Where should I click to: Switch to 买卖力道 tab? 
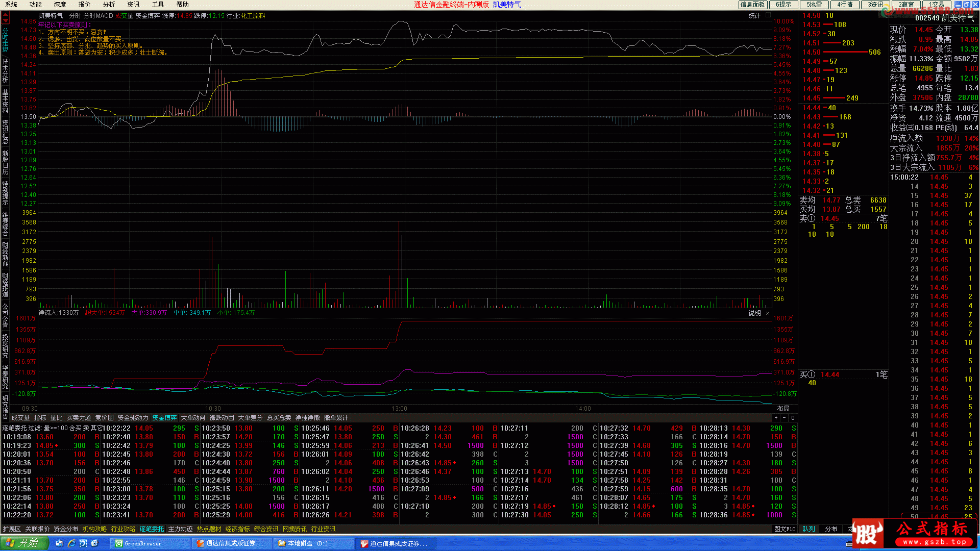(x=79, y=418)
